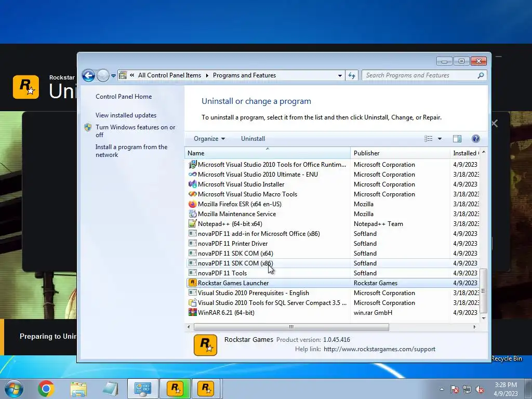
Task: Open Google Chrome from the taskbar
Action: point(46,389)
